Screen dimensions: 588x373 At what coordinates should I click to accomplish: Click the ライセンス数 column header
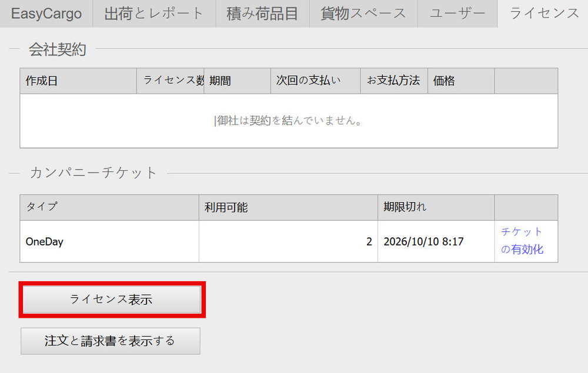171,81
